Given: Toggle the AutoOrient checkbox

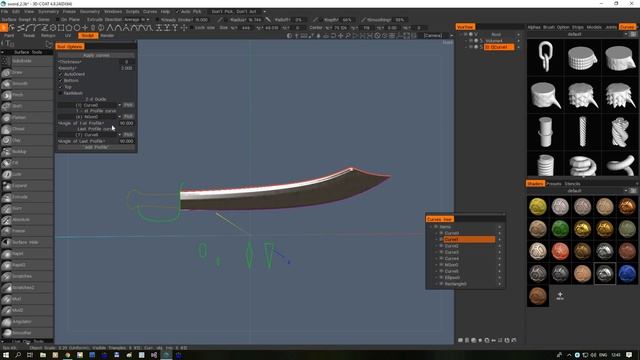Looking at the screenshot, I should click(60, 74).
